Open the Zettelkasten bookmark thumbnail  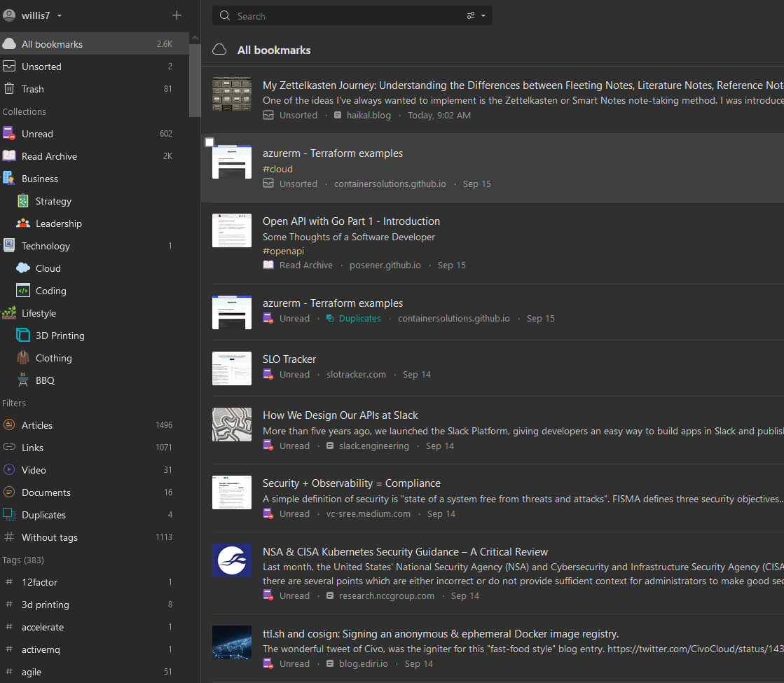tap(232, 94)
